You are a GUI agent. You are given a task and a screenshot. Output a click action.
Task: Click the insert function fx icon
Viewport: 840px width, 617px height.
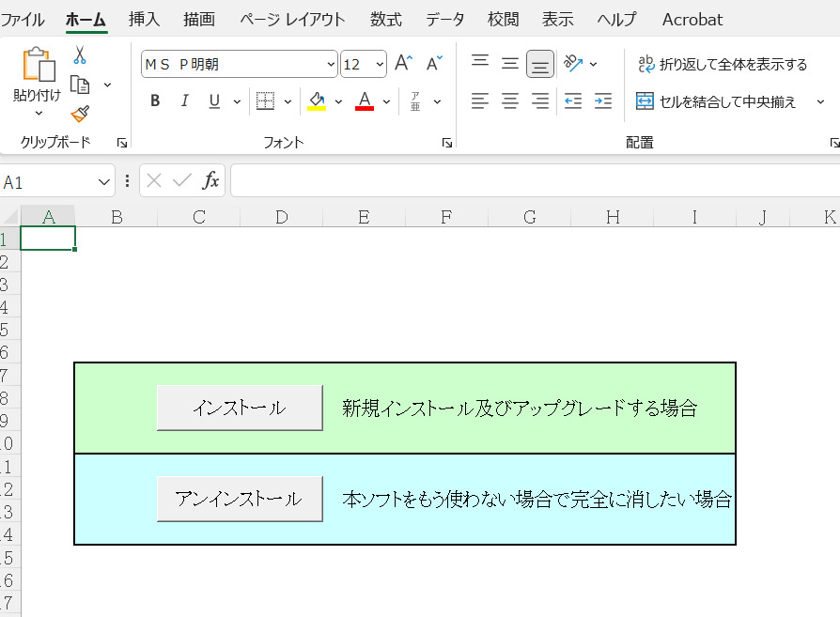[211, 180]
